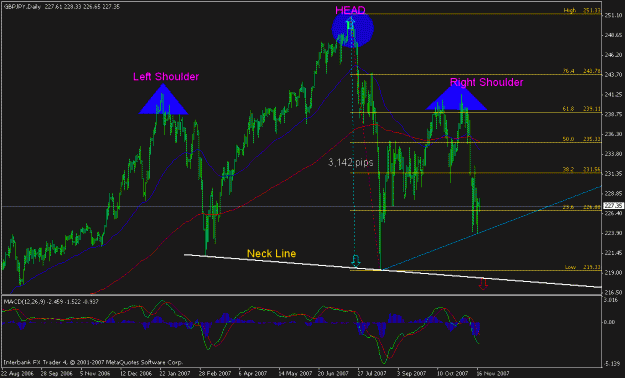Click the 243.70 price axis value
Viewport: 625px width, 378px height.
tap(613, 75)
